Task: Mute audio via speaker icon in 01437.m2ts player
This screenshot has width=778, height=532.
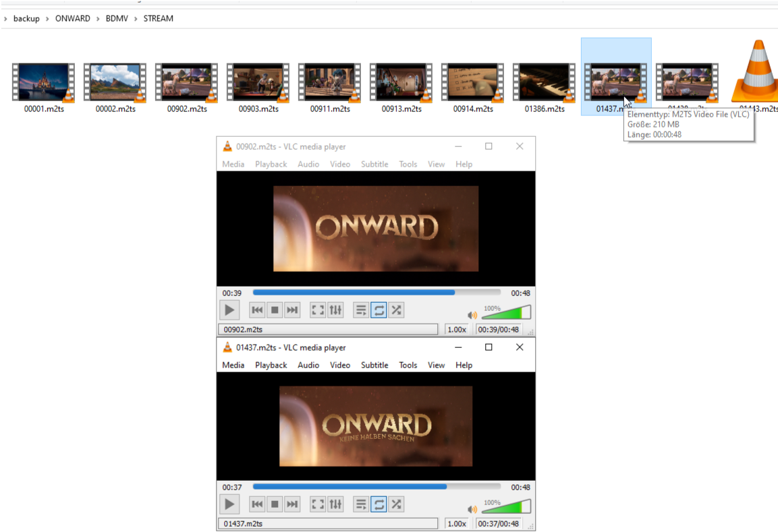Action: tap(472, 509)
